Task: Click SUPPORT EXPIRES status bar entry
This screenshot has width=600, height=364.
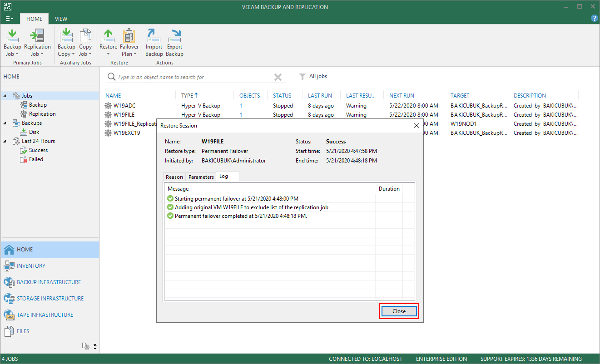Action: [x=531, y=359]
